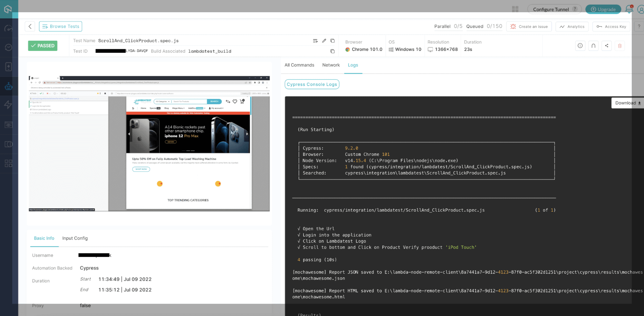Viewport: 644px width, 316px height.
Task: Share the test via share icon
Action: (607, 46)
